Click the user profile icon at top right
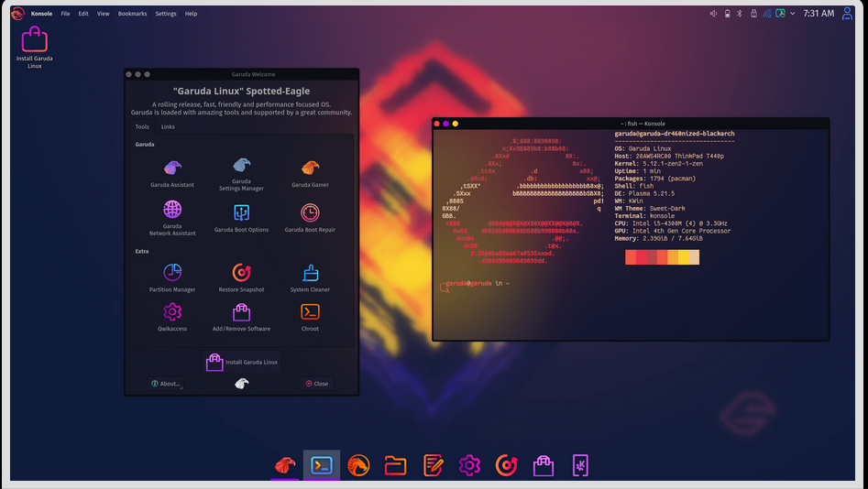Viewport: 868px width, 489px height. coord(847,13)
